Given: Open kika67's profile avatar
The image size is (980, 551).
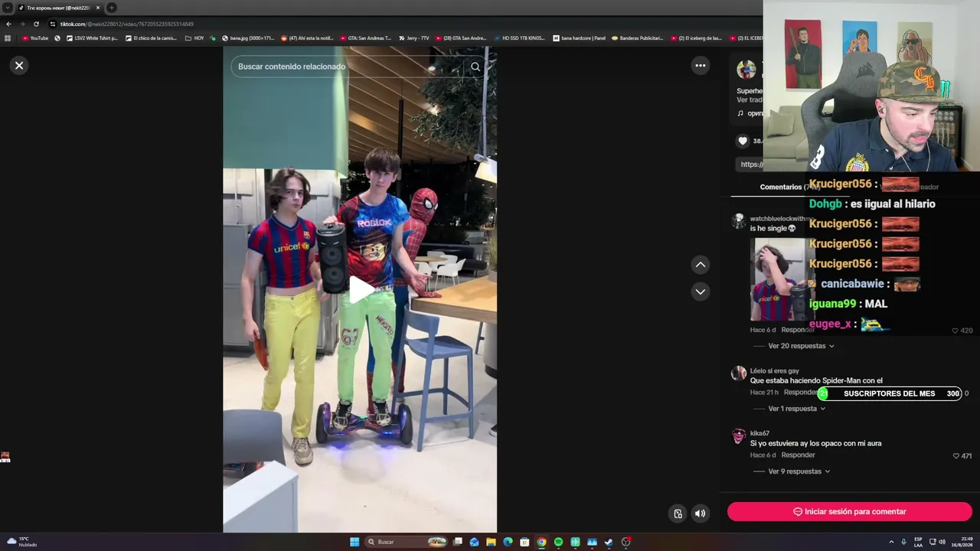Looking at the screenshot, I should [738, 436].
